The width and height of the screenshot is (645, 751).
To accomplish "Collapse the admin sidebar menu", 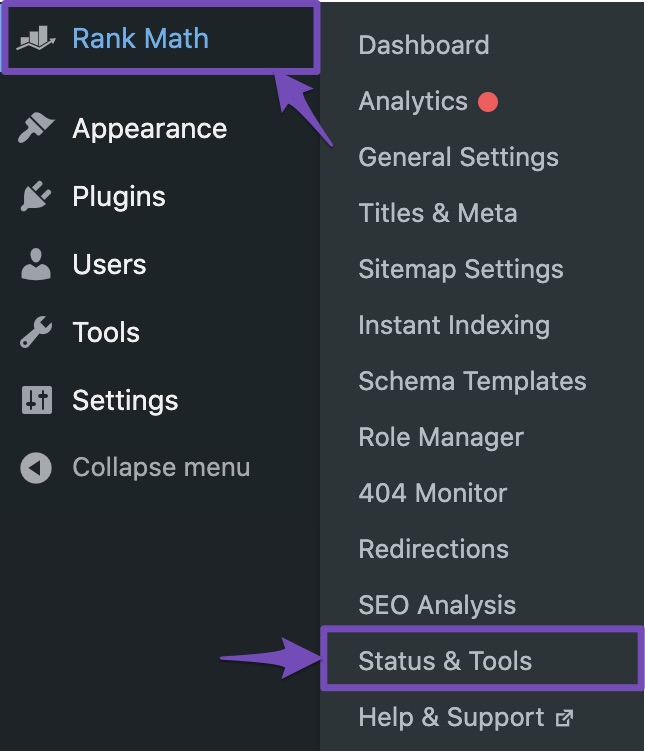I will point(160,467).
